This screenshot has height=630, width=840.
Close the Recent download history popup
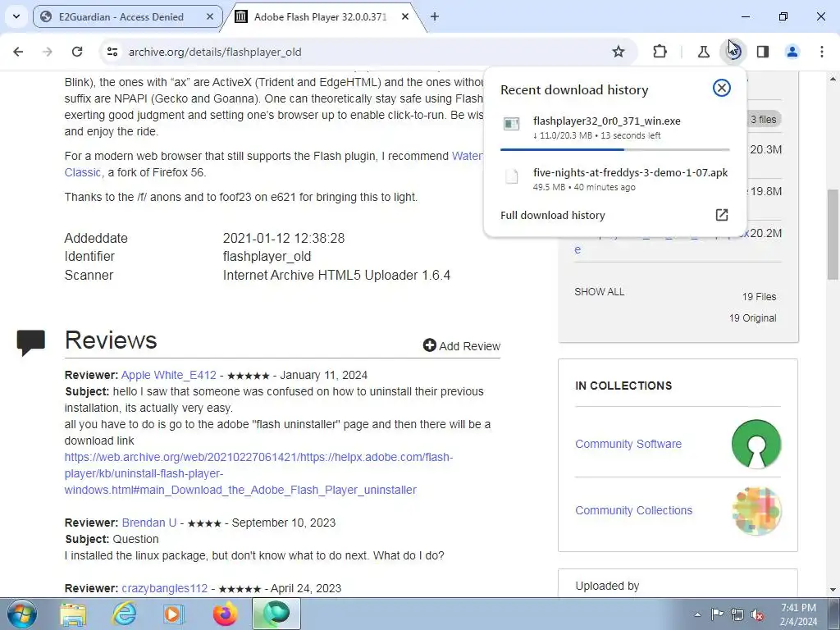[722, 88]
